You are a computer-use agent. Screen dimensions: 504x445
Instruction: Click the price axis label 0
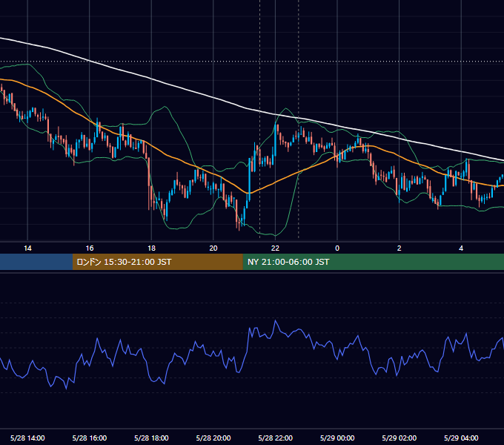click(x=337, y=248)
